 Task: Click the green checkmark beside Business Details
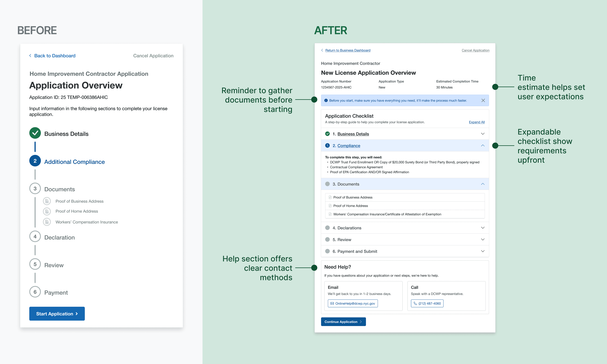(x=35, y=133)
